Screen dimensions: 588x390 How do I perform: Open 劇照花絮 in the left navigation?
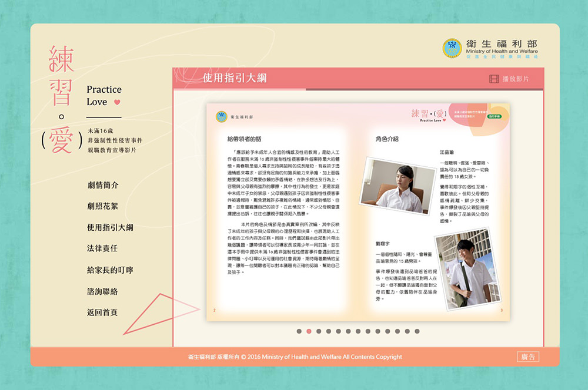click(103, 206)
